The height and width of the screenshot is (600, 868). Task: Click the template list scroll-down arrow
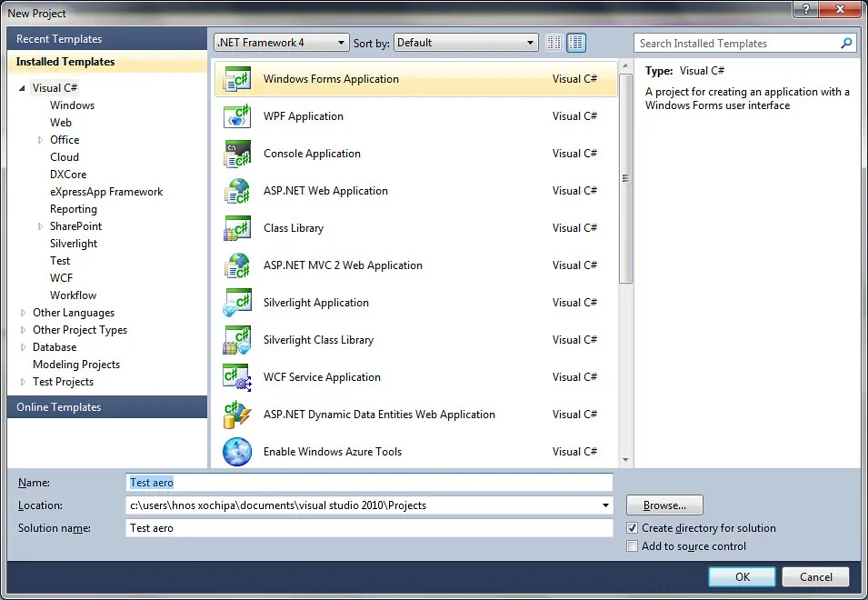click(625, 459)
